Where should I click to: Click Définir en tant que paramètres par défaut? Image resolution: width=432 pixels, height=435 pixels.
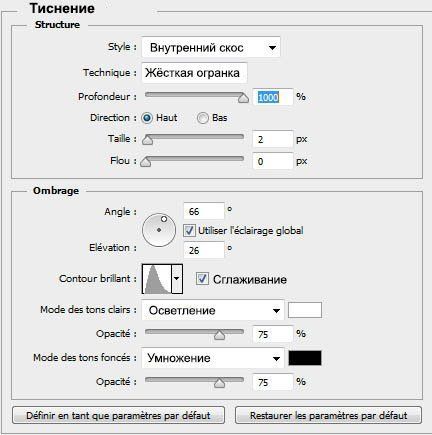click(118, 415)
